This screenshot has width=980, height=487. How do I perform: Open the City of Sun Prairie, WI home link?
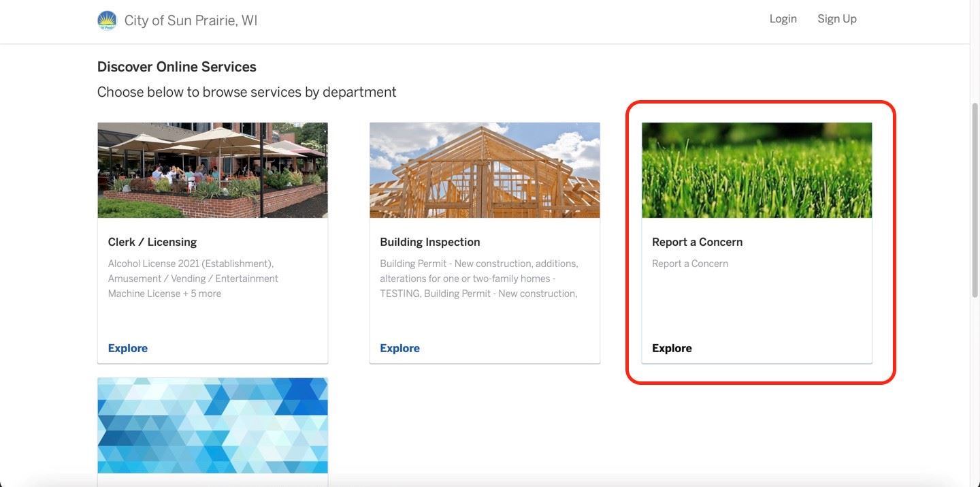click(x=191, y=20)
